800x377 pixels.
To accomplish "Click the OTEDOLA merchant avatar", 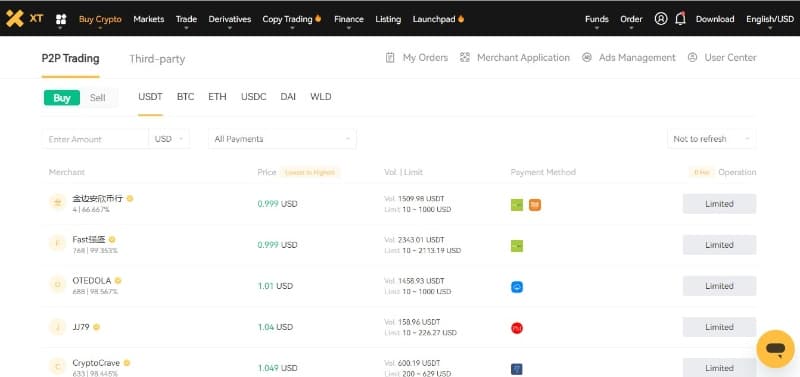I will [57, 285].
